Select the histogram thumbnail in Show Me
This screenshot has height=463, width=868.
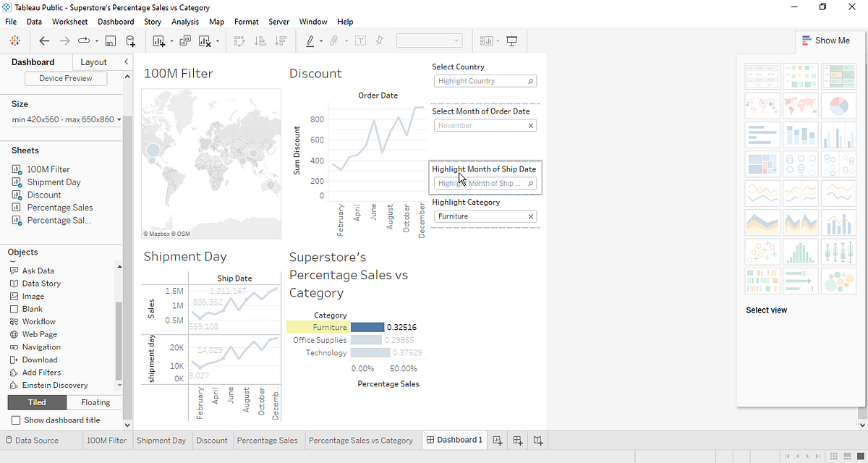[x=800, y=252]
